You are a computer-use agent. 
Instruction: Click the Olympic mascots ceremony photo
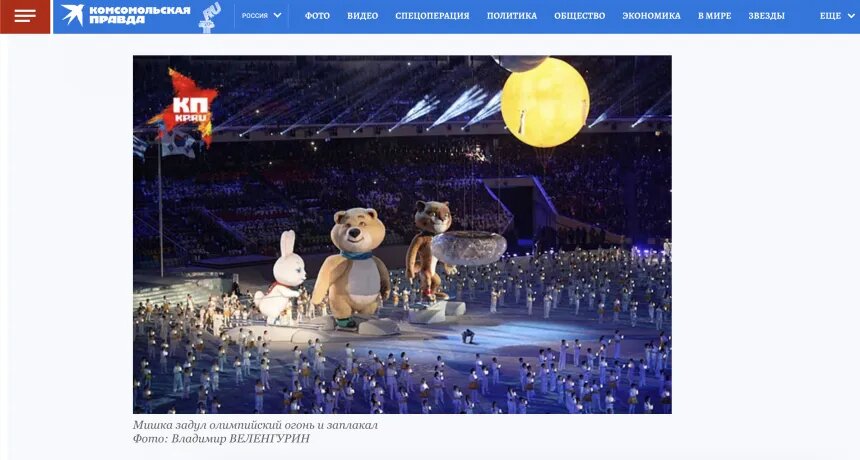point(402,234)
